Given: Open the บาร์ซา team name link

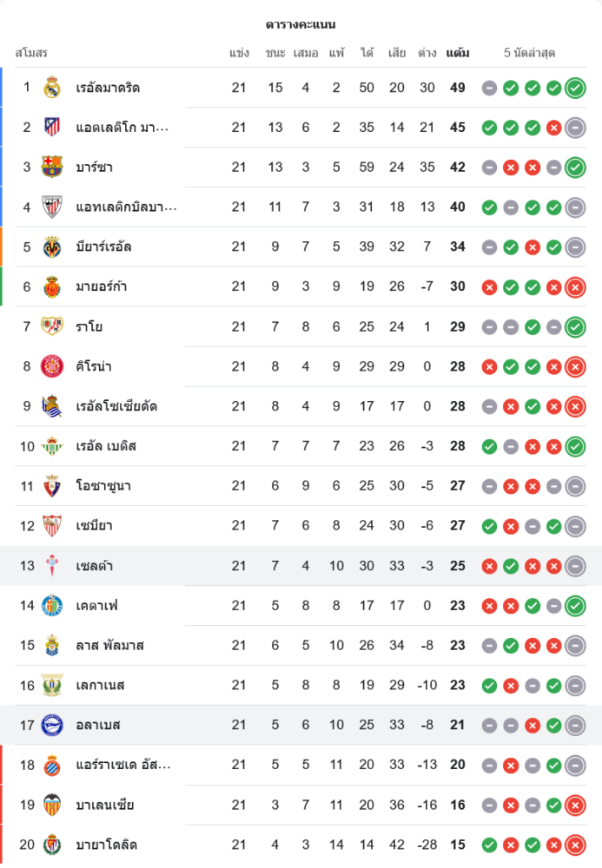Looking at the screenshot, I should tap(94, 167).
